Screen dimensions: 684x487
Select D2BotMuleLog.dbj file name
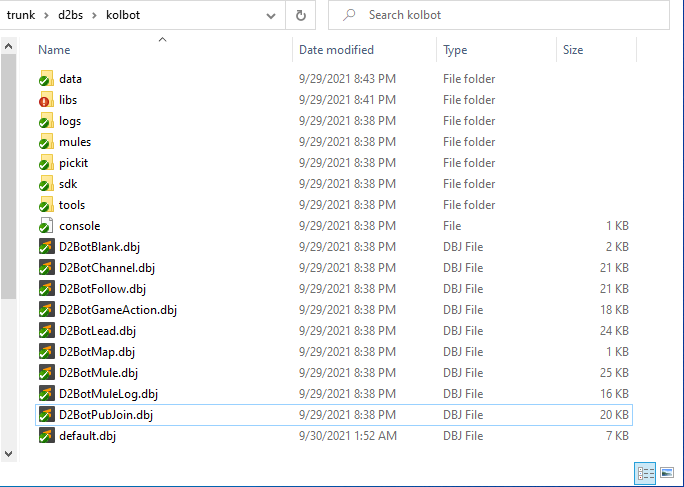(108, 394)
